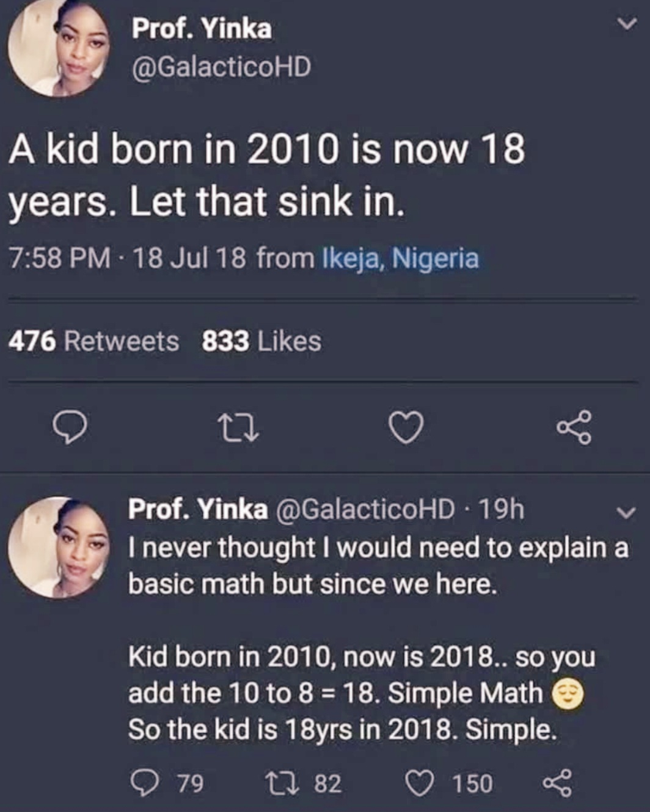650x812 pixels.
Task: Reply to the basic math tweet
Action: 145,783
